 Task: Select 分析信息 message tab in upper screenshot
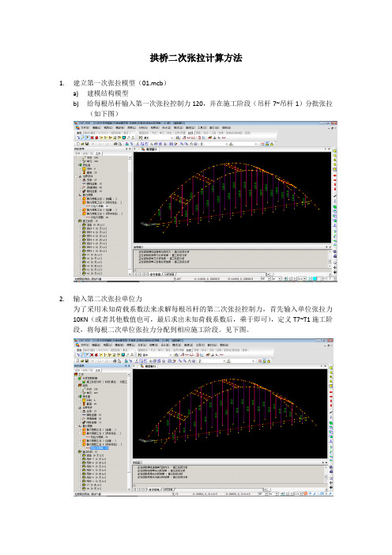(x=170, y=274)
